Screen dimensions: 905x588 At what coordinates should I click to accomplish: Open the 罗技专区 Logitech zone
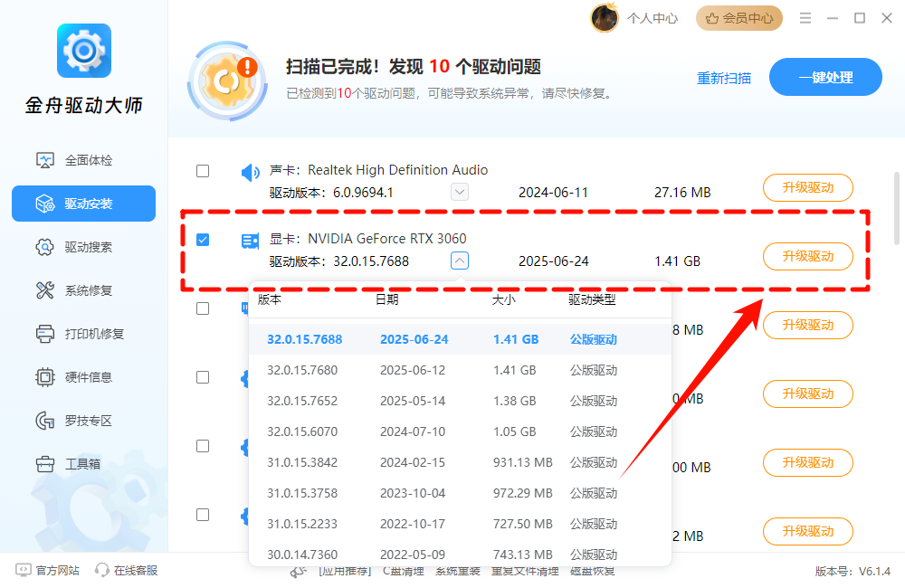87,421
